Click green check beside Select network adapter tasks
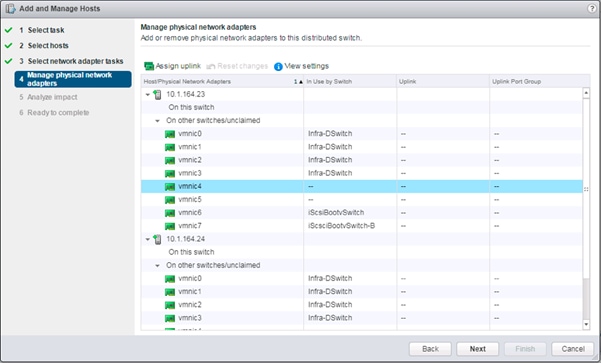Image resolution: width=601 pixels, height=363 pixels. click(8, 61)
